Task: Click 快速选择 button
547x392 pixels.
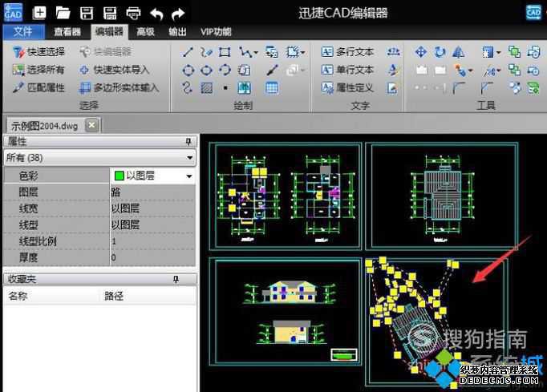Action: pos(38,52)
